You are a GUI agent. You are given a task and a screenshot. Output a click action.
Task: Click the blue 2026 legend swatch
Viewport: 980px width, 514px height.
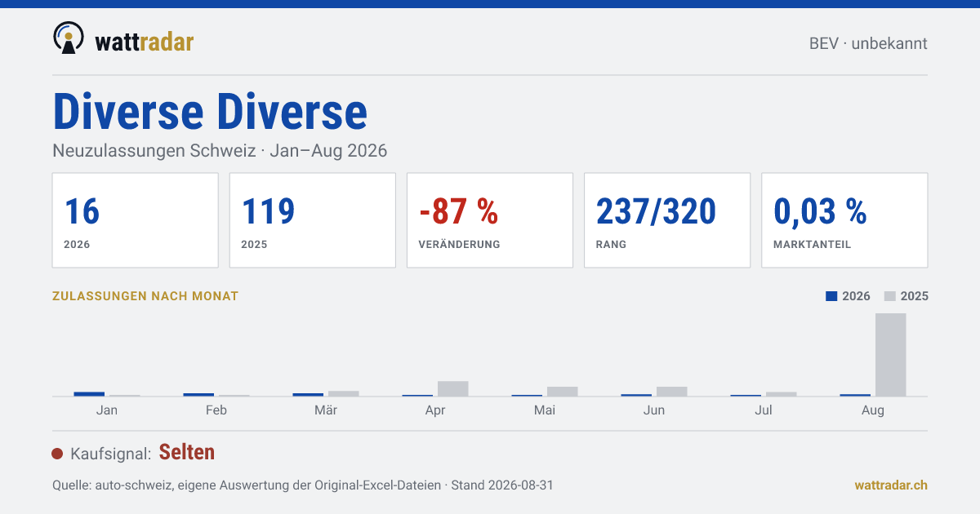831,296
